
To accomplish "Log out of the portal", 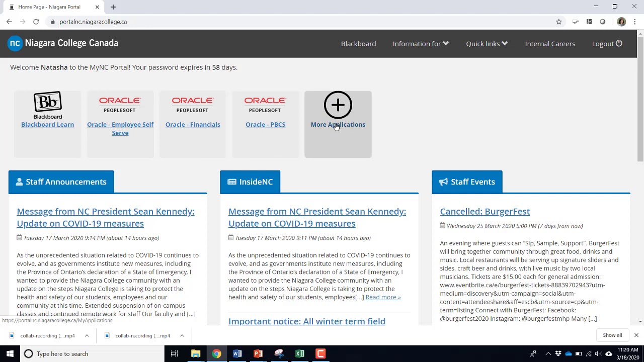I will click(x=607, y=44).
